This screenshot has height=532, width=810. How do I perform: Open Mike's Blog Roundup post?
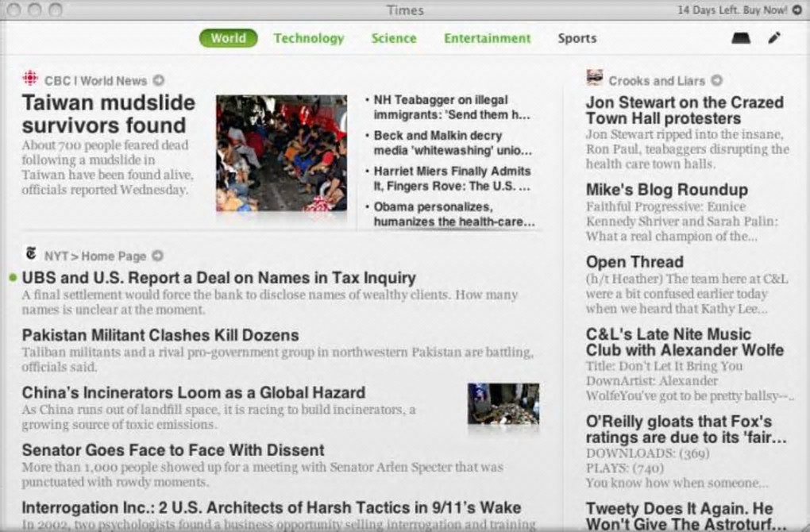click(x=667, y=190)
